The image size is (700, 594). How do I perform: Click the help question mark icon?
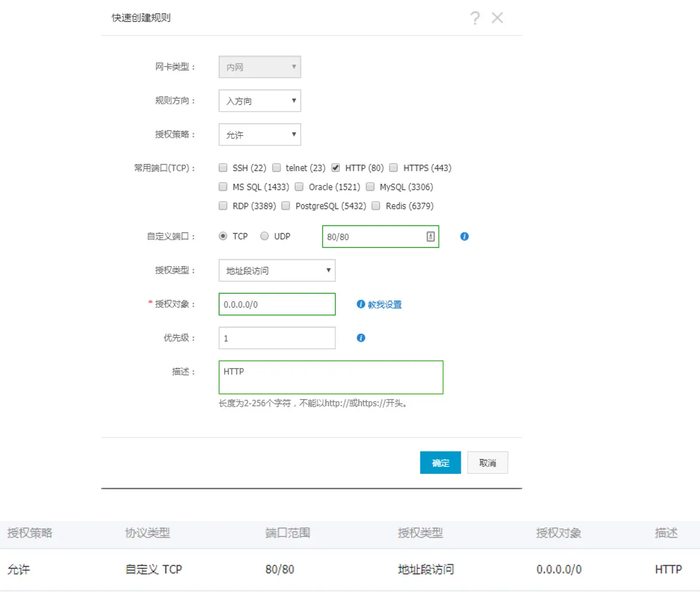click(475, 18)
